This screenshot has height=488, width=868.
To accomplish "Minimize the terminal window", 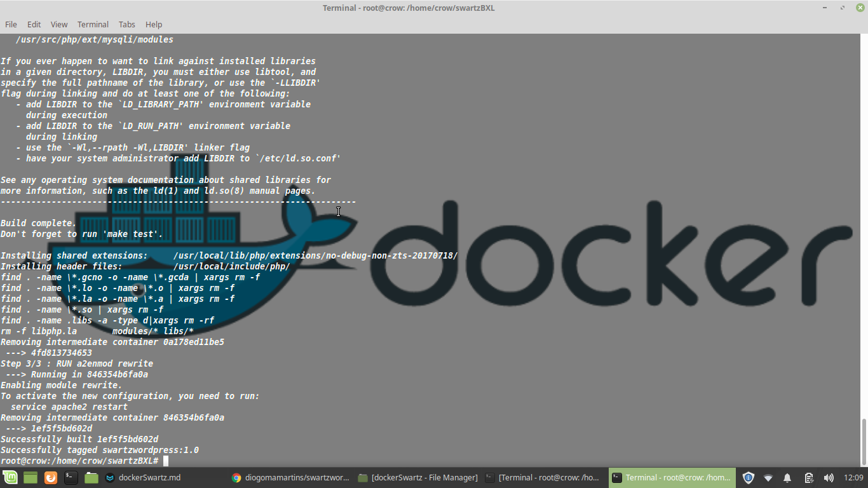I will click(825, 8).
